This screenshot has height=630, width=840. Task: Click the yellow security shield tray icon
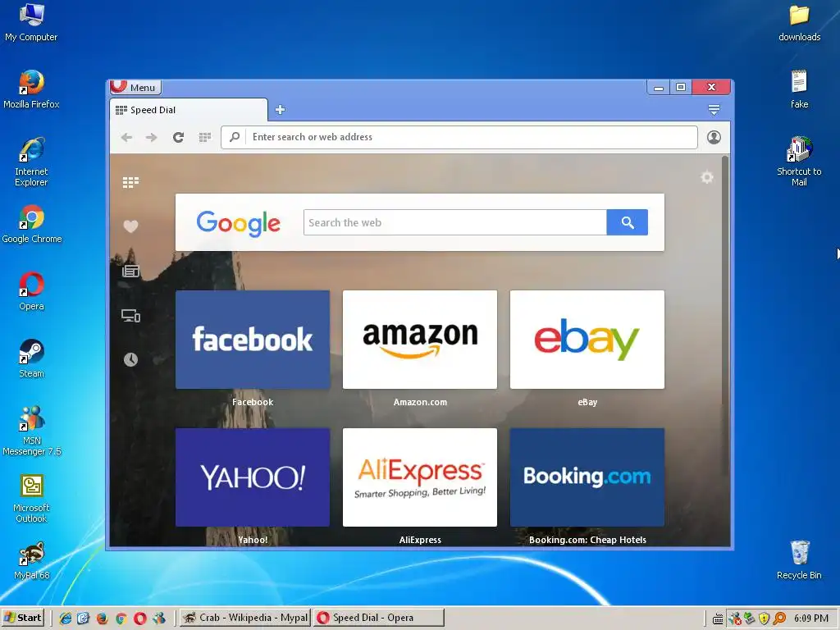(x=764, y=619)
